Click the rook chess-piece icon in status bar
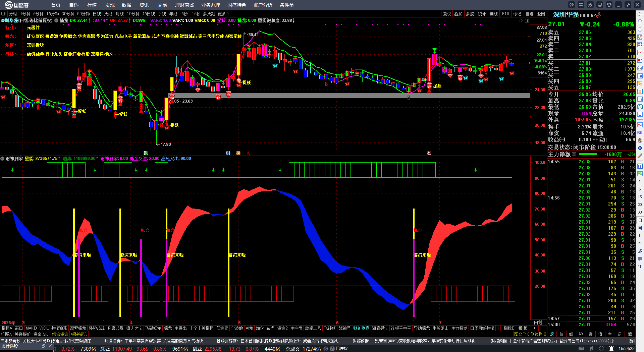 click(x=611, y=349)
